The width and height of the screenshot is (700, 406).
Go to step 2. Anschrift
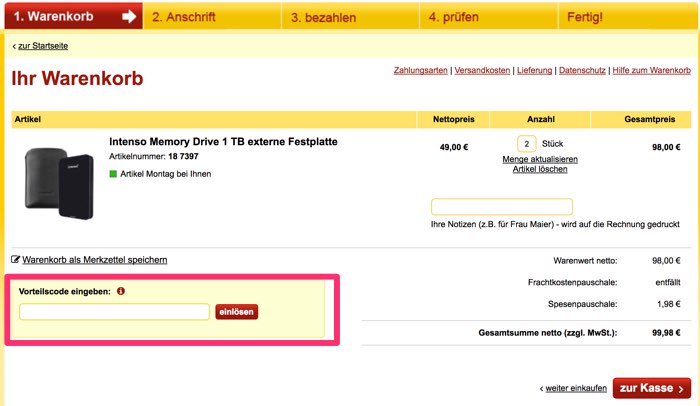(212, 17)
